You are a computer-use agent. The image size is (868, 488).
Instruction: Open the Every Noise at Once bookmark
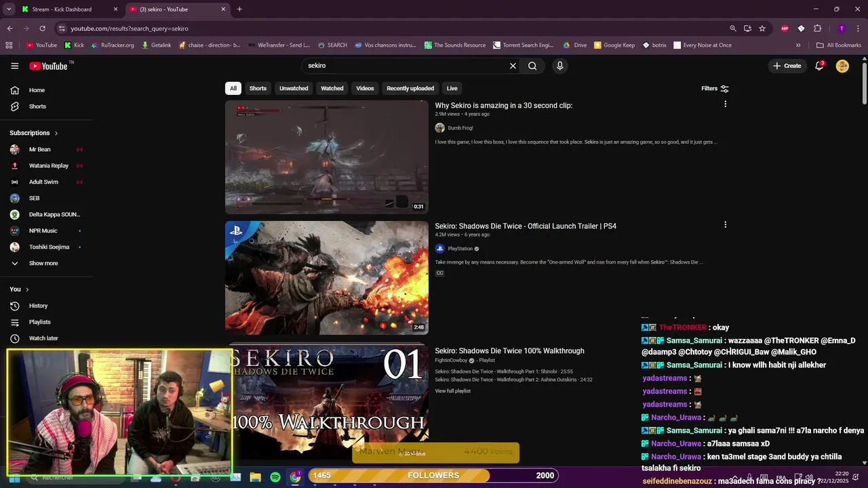tap(703, 45)
